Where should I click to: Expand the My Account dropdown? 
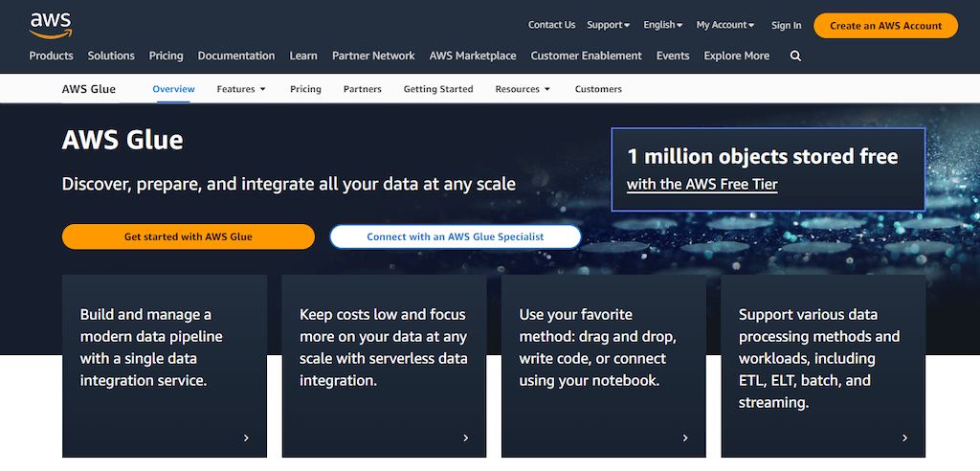(725, 25)
